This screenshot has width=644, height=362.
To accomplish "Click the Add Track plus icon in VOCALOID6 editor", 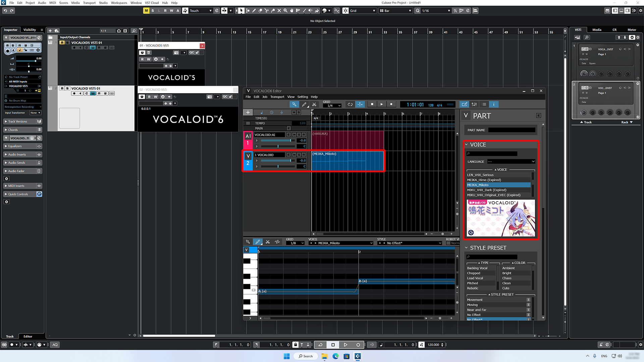I will (248, 112).
